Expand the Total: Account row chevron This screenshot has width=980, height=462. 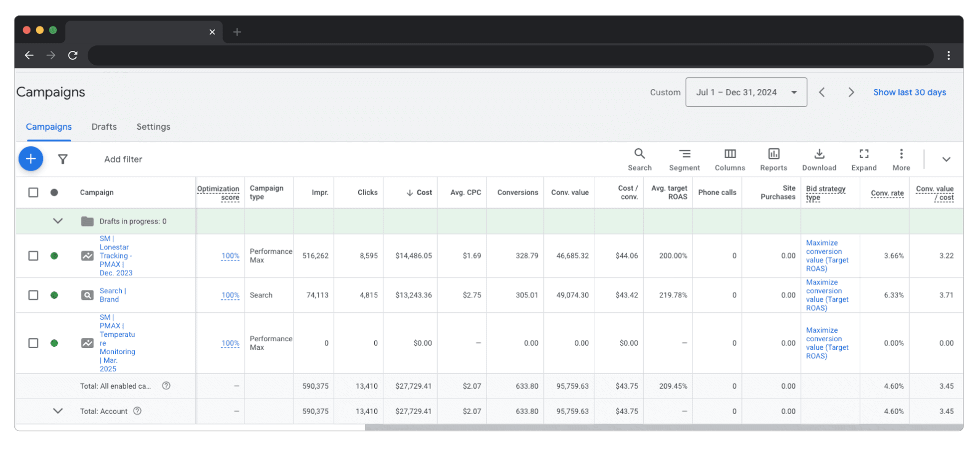(x=58, y=411)
